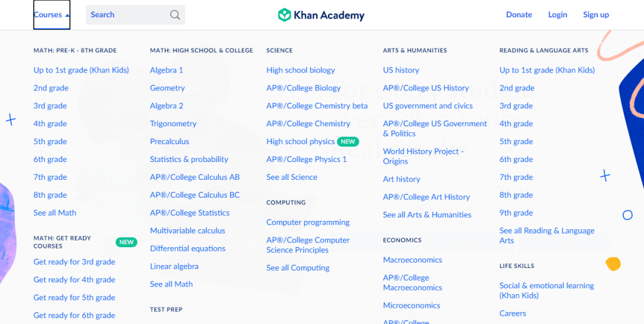Focus the Search input field
This screenshot has height=324, width=644.
pyautogui.click(x=135, y=15)
